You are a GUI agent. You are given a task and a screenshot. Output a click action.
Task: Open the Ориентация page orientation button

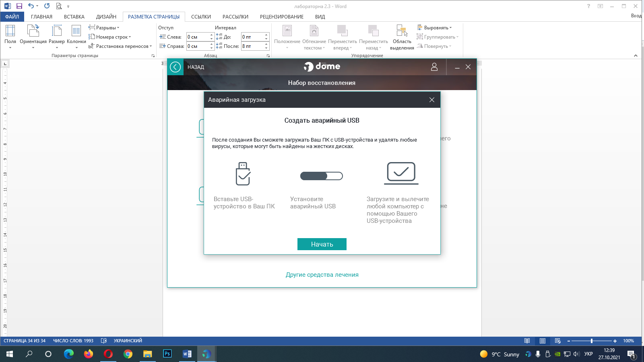33,37
